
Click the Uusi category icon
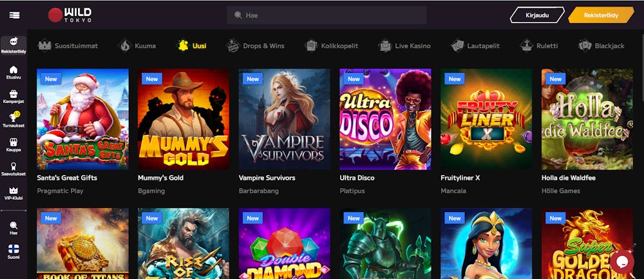(183, 46)
